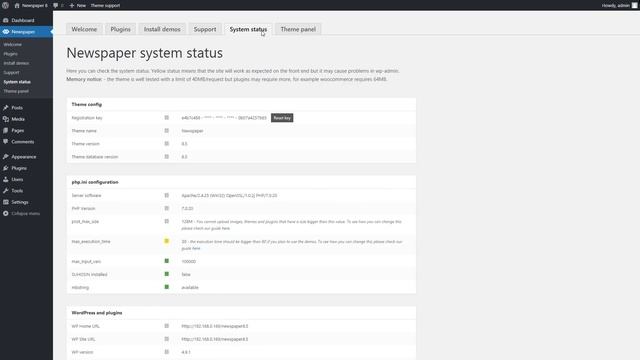Open Support submenu in sidebar

click(11, 73)
